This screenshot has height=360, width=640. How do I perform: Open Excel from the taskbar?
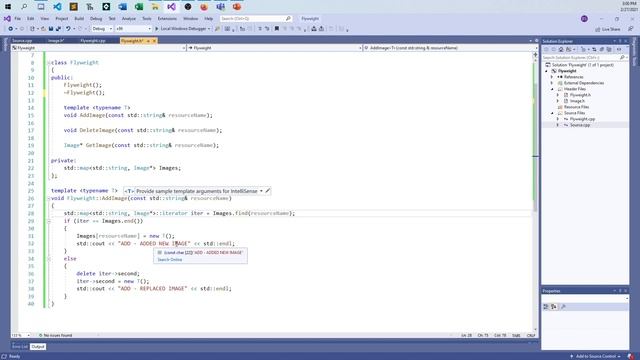click(139, 7)
